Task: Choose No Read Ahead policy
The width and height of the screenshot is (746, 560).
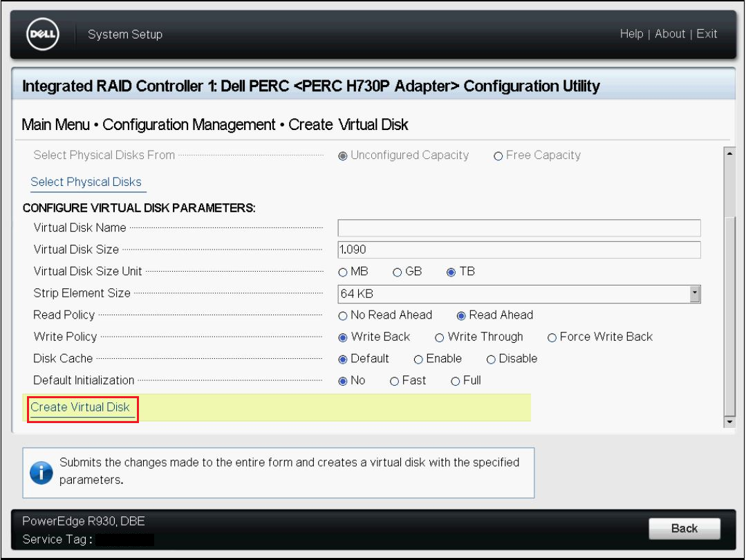Action: (342, 316)
